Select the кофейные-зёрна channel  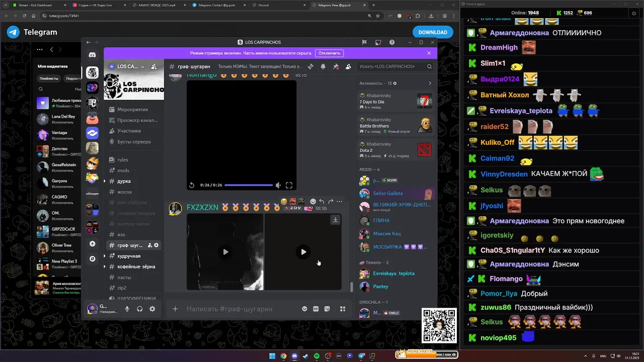134,266
